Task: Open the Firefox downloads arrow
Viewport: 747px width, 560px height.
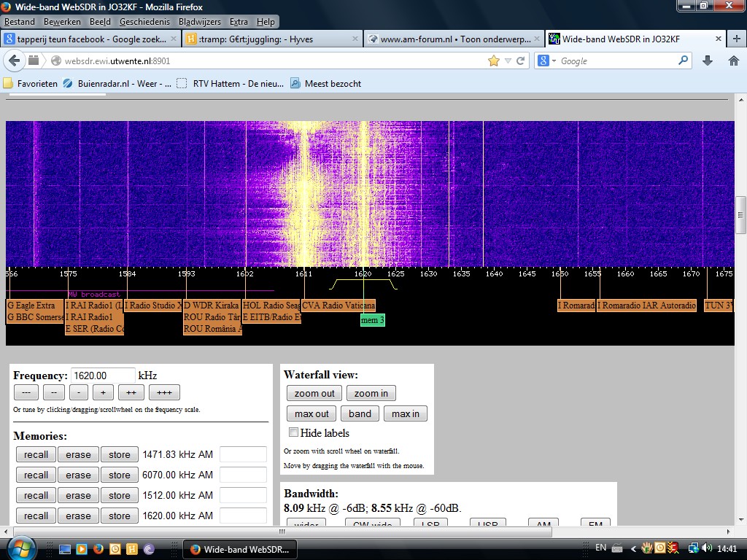Action: click(707, 61)
